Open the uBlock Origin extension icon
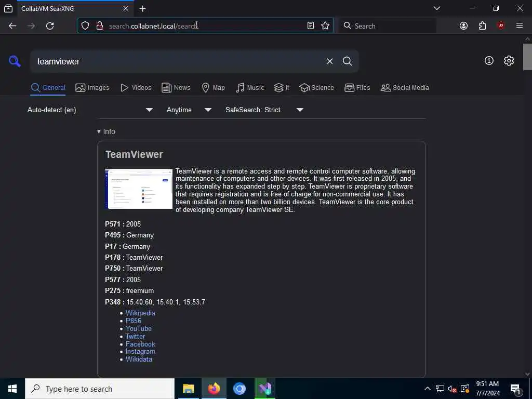 coord(501,26)
